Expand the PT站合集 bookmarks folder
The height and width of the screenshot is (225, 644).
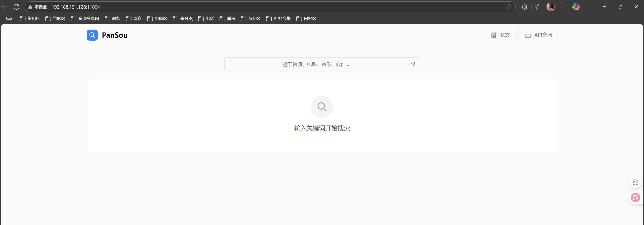(278, 19)
